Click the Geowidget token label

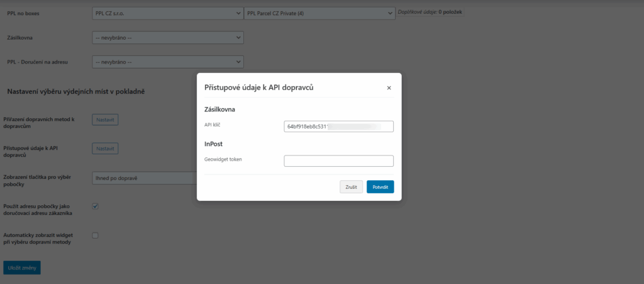tap(223, 159)
